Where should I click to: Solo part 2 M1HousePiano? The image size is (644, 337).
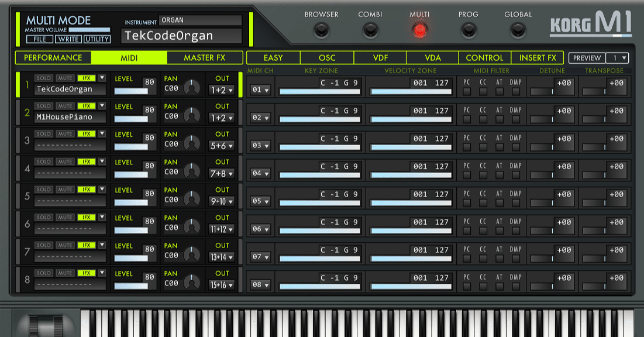click(x=43, y=106)
